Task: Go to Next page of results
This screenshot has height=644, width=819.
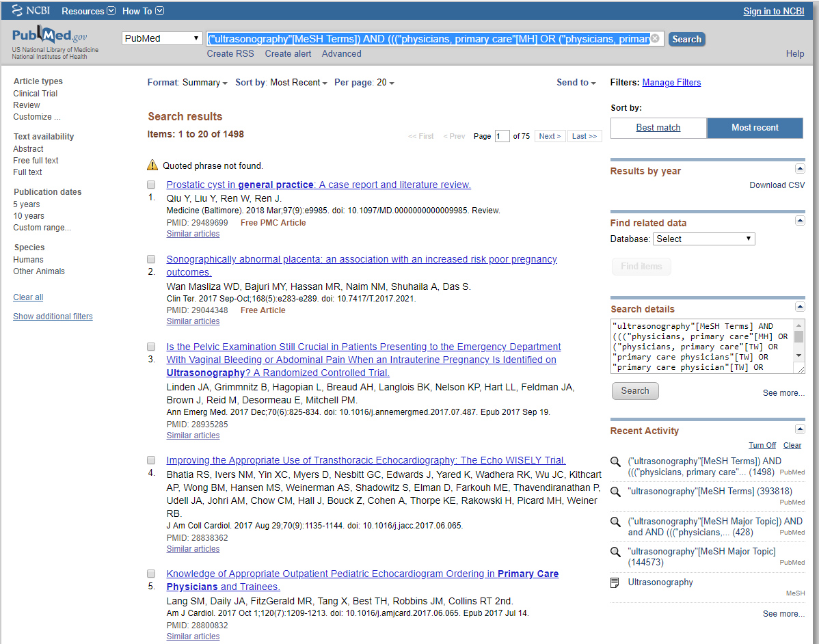Action: (550, 136)
